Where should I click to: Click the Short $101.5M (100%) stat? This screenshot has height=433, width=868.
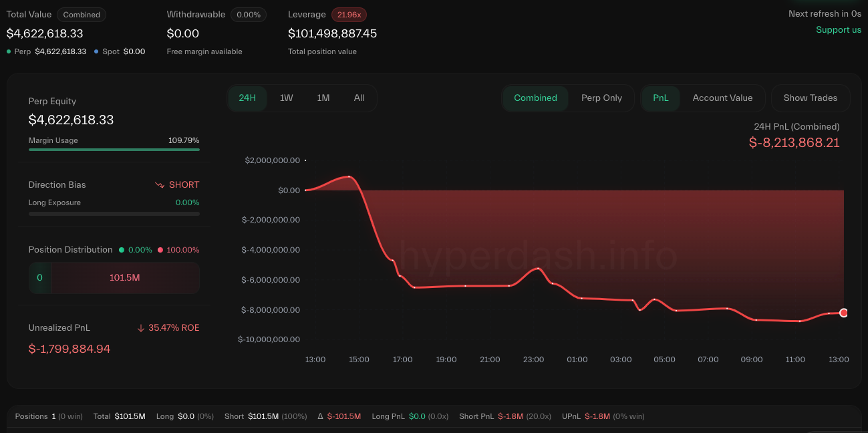[x=266, y=416]
